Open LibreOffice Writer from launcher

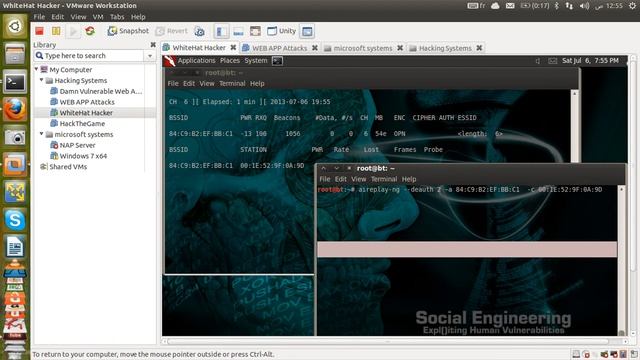pos(15,247)
